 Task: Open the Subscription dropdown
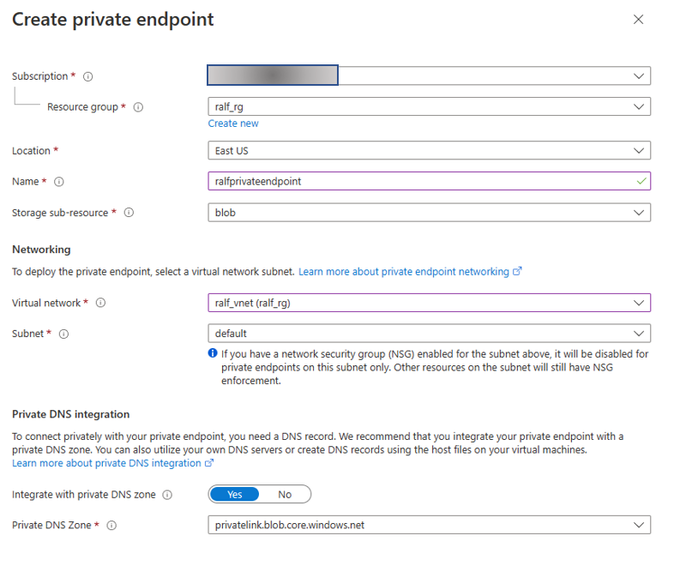(x=638, y=76)
